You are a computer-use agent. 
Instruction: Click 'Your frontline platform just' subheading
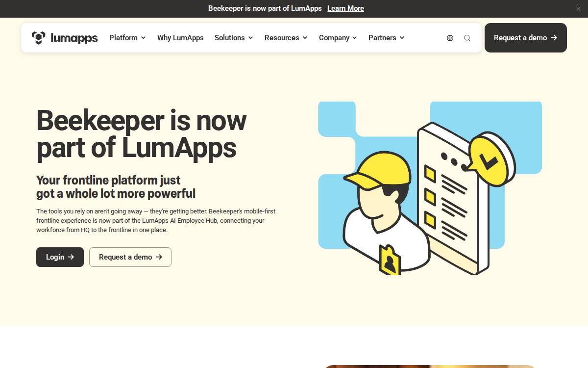[108, 180]
